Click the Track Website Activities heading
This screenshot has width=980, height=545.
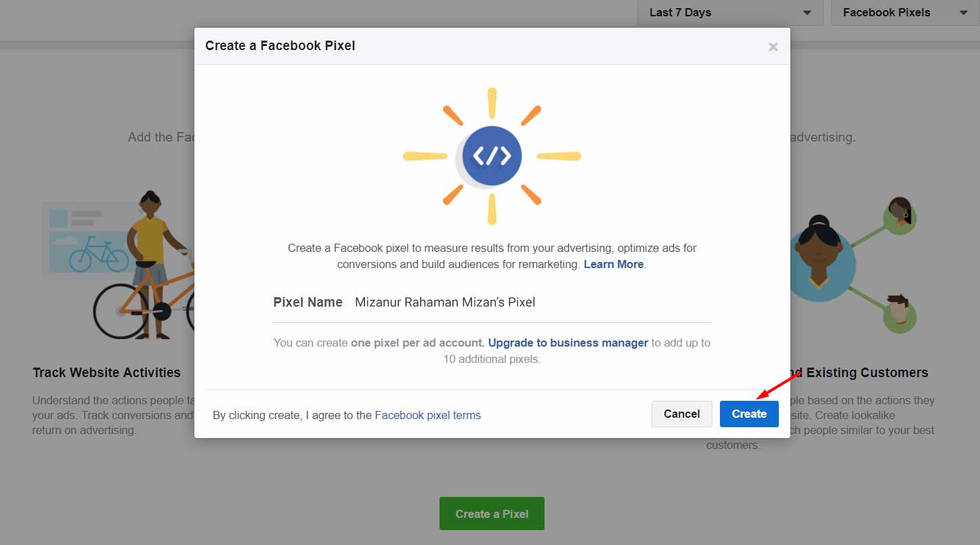(x=106, y=372)
